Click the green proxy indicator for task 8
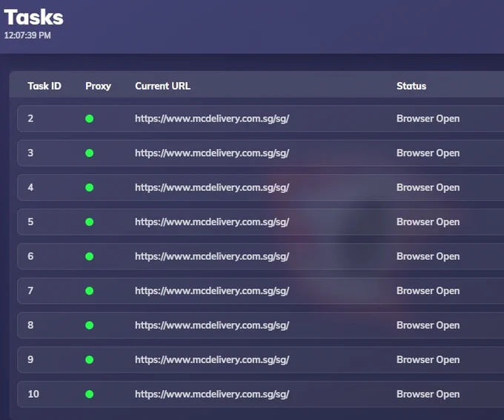 (90, 325)
